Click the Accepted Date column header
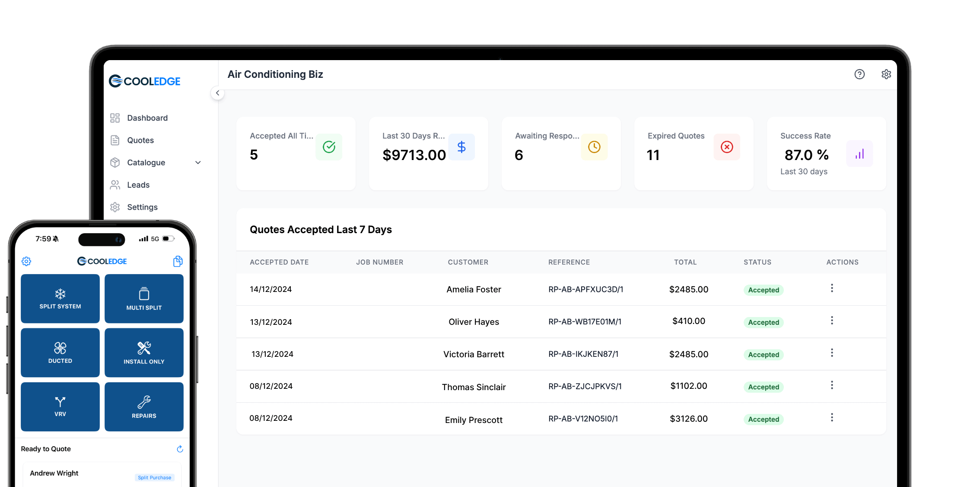This screenshot has width=980, height=487. coord(279,262)
